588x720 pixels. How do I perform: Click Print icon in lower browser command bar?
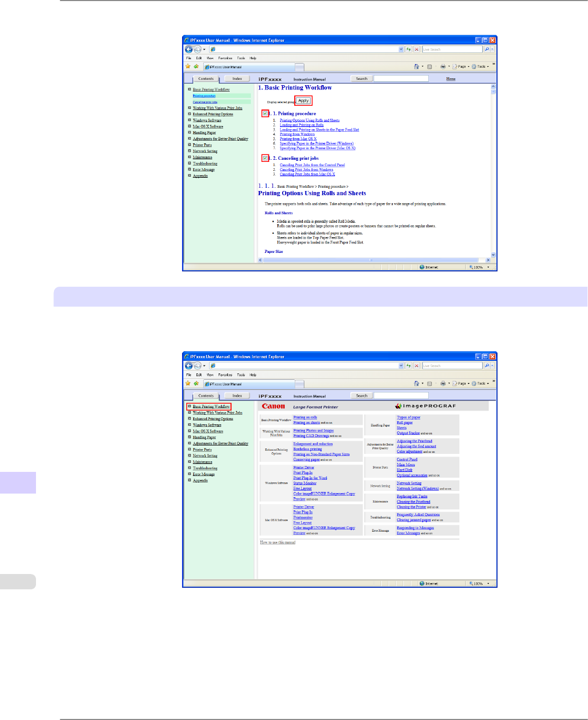click(442, 384)
